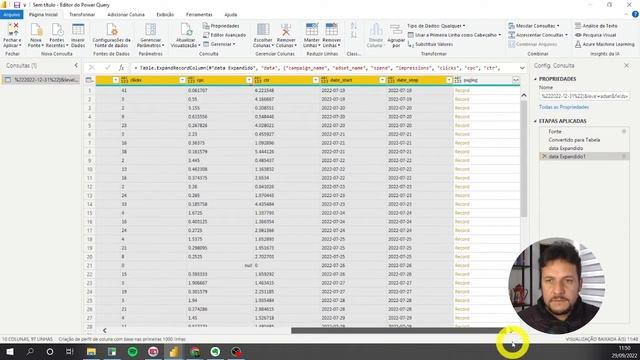Click the vertical scrollbar thumb
The width and height of the screenshot is (640, 360).
tap(524, 158)
